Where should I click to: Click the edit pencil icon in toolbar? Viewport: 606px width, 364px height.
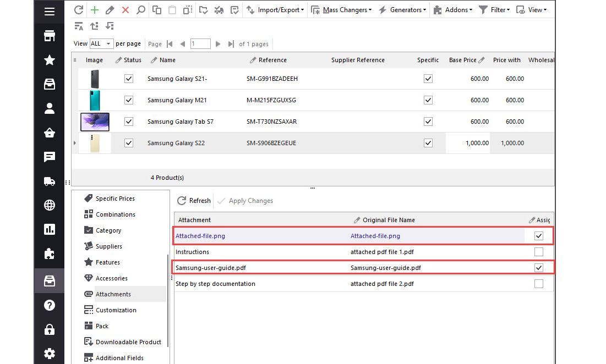(x=110, y=10)
